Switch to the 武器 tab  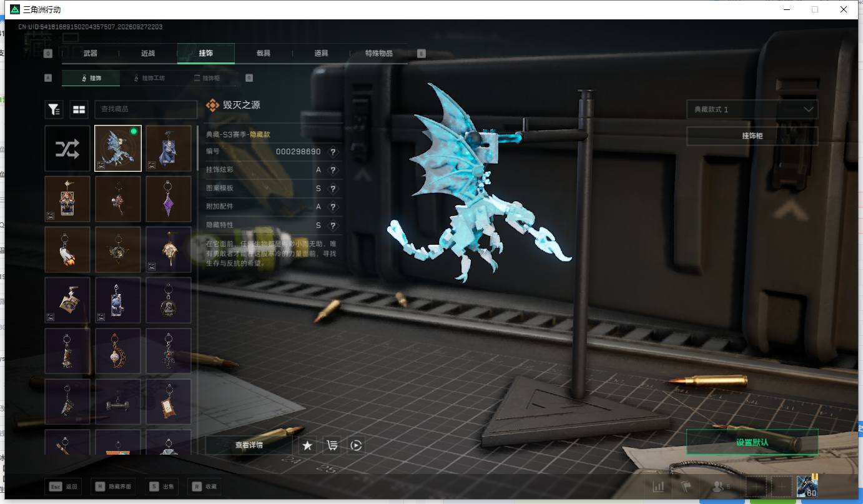click(x=90, y=54)
